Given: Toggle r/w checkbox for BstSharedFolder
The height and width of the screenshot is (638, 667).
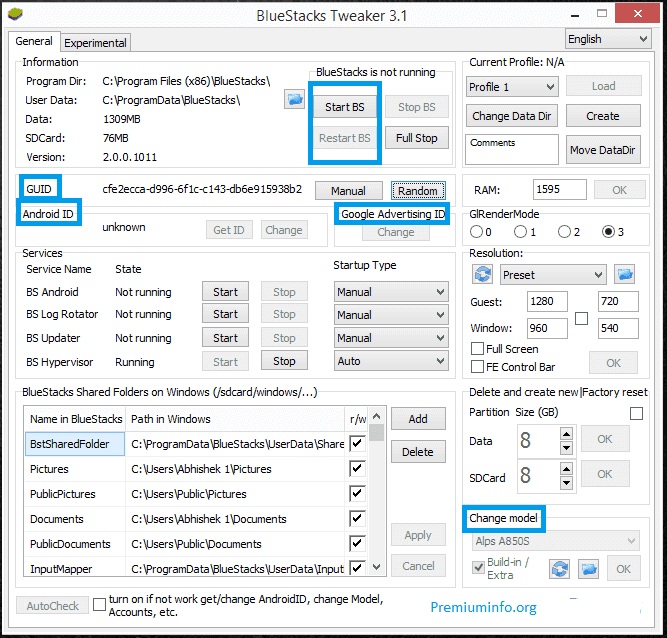Looking at the screenshot, I should coord(357,444).
